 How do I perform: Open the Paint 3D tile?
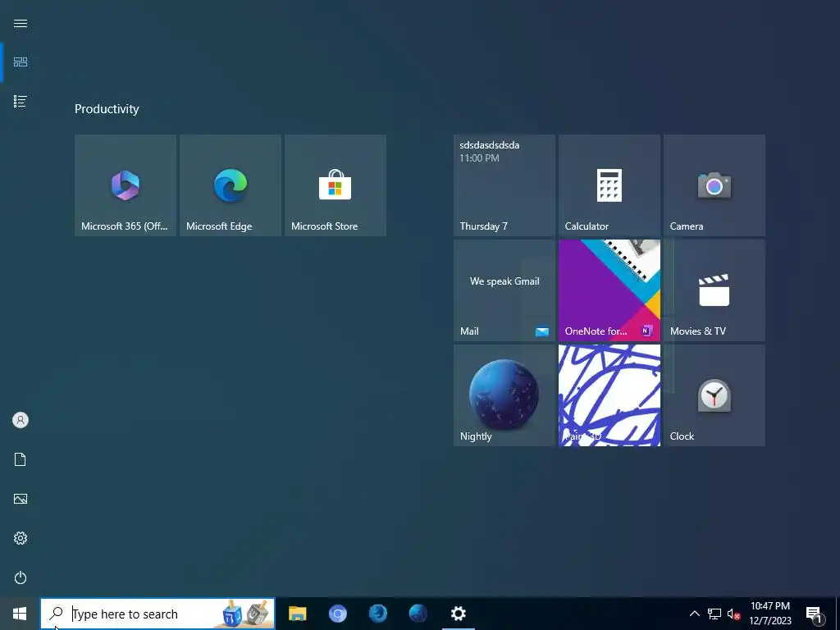[609, 395]
